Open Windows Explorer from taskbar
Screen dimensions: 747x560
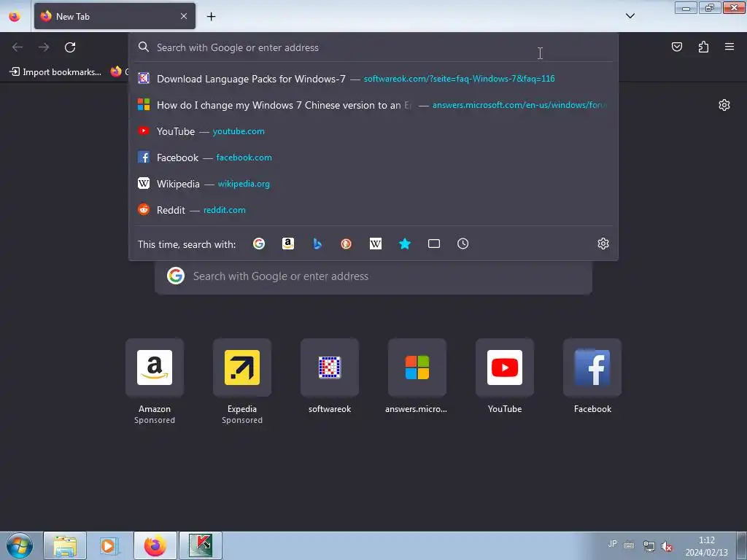click(65, 545)
